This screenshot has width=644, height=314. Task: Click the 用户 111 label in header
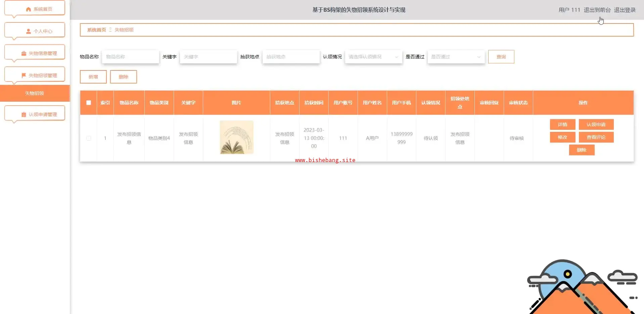coord(569,10)
